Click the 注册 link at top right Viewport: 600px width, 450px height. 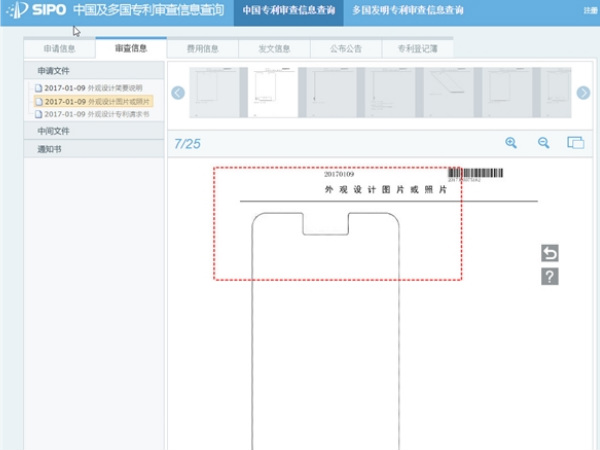click(591, 10)
